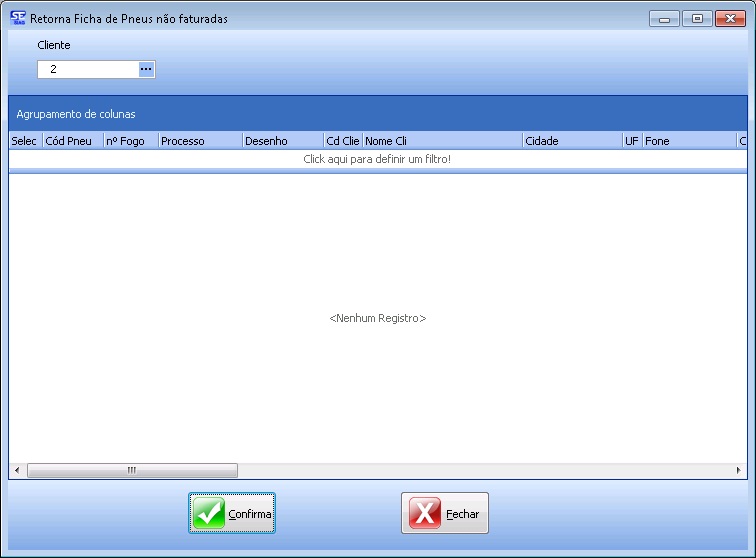The width and height of the screenshot is (756, 558).
Task: Click the Nome Cli column header
Action: [x=441, y=141]
